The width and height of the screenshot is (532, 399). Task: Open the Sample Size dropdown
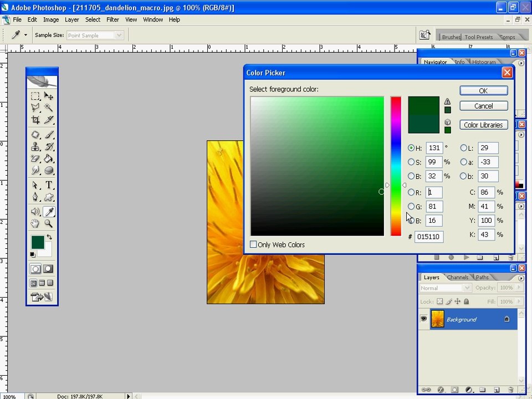(x=95, y=35)
